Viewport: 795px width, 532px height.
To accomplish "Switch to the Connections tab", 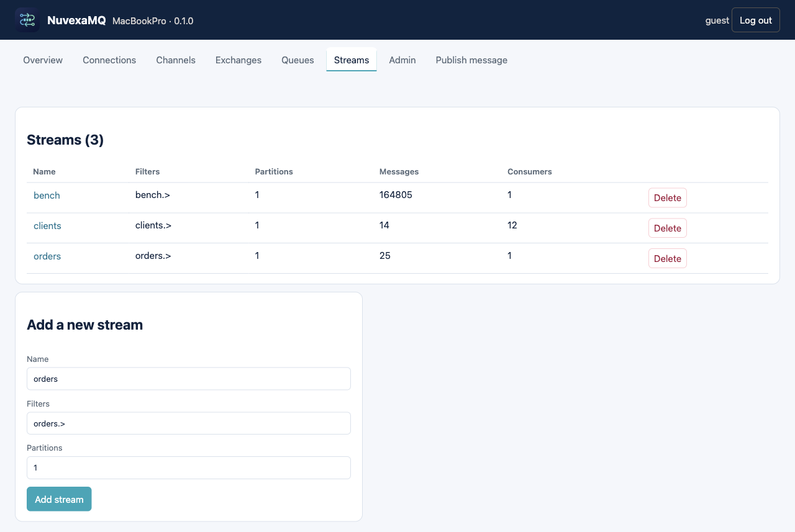I will tap(109, 60).
